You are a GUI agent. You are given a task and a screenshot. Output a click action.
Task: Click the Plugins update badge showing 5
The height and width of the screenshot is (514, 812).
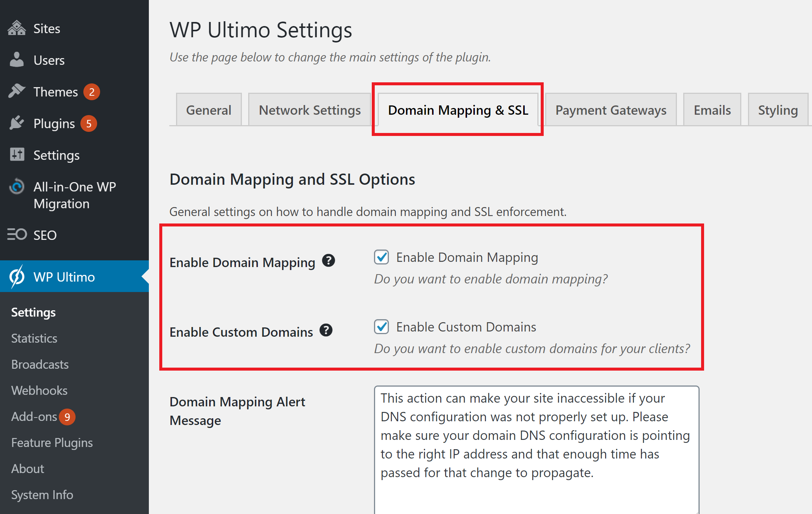(89, 124)
